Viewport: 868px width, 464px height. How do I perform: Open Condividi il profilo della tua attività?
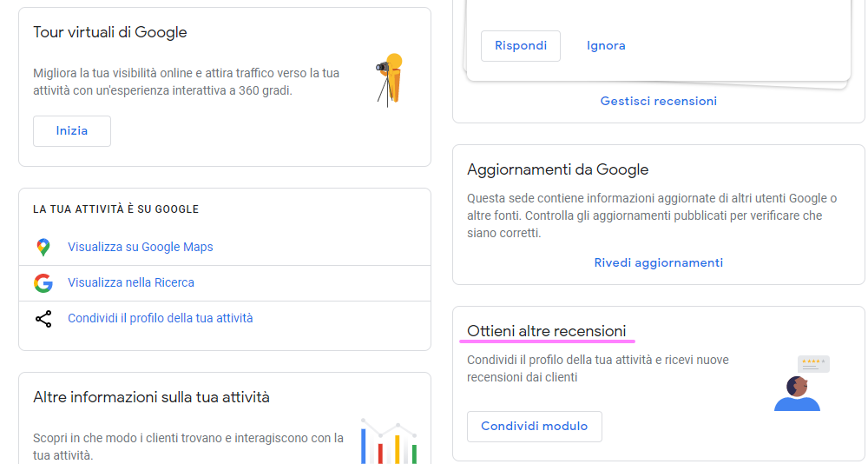[161, 319]
